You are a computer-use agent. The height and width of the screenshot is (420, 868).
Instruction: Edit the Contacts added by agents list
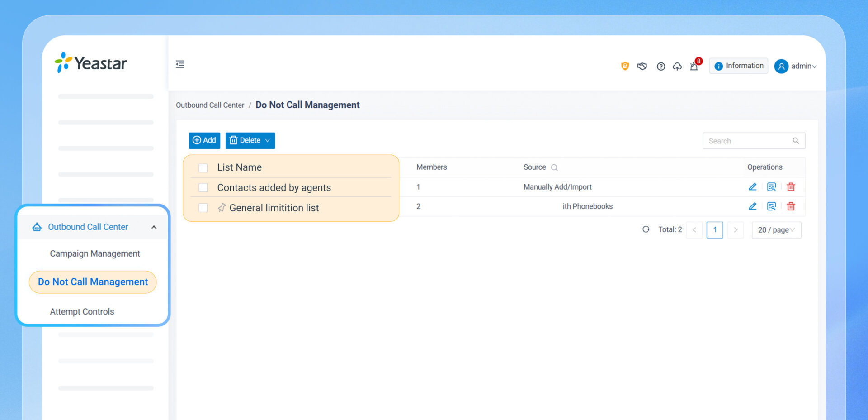point(752,187)
